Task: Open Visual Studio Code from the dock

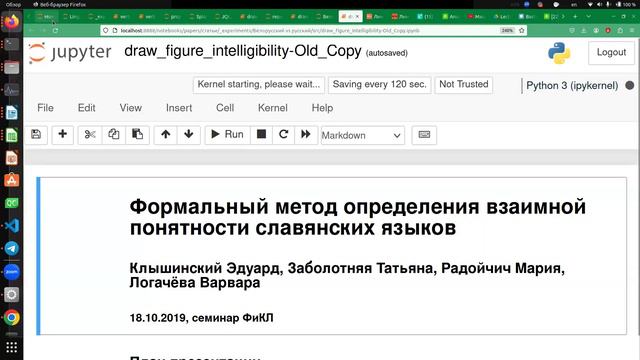Action: [x=11, y=226]
